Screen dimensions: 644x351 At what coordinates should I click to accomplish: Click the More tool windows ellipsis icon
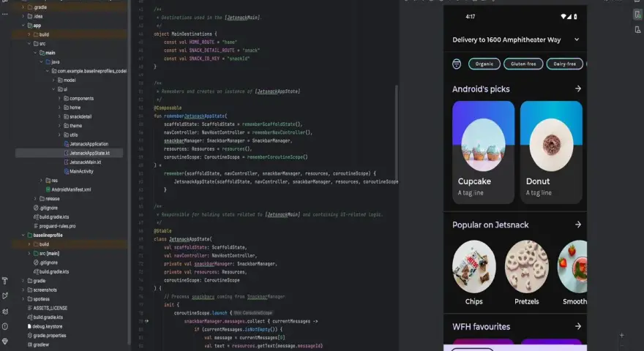pos(5,14)
